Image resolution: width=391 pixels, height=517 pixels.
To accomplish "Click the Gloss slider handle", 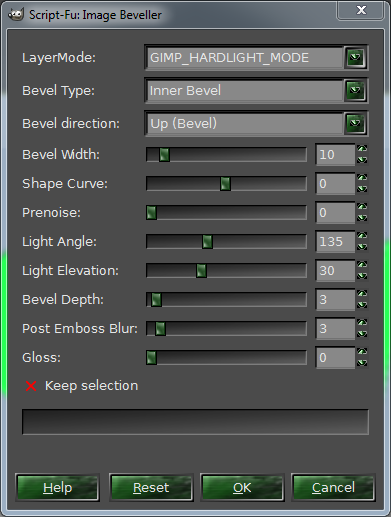I will tap(151, 358).
